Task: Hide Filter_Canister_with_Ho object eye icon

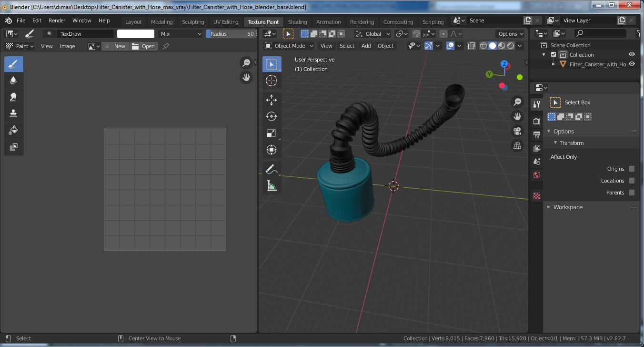Action: (632, 64)
